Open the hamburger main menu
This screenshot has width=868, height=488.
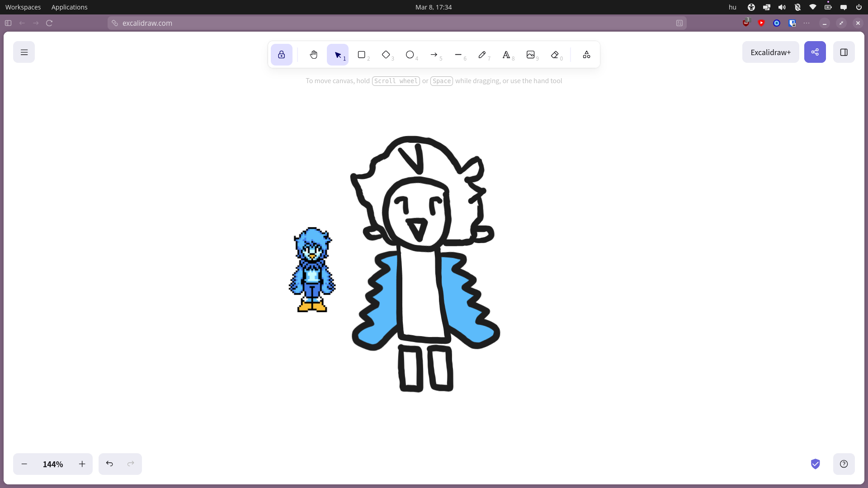click(24, 52)
